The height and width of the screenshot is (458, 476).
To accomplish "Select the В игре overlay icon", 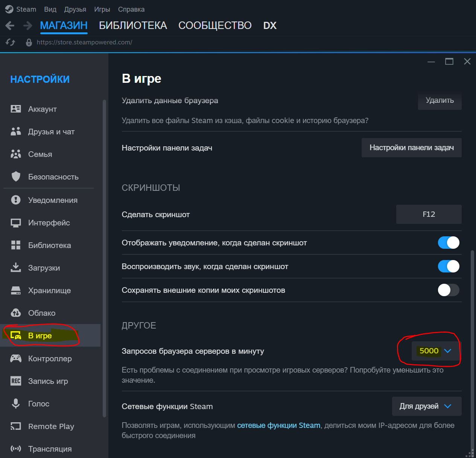I will tap(16, 335).
